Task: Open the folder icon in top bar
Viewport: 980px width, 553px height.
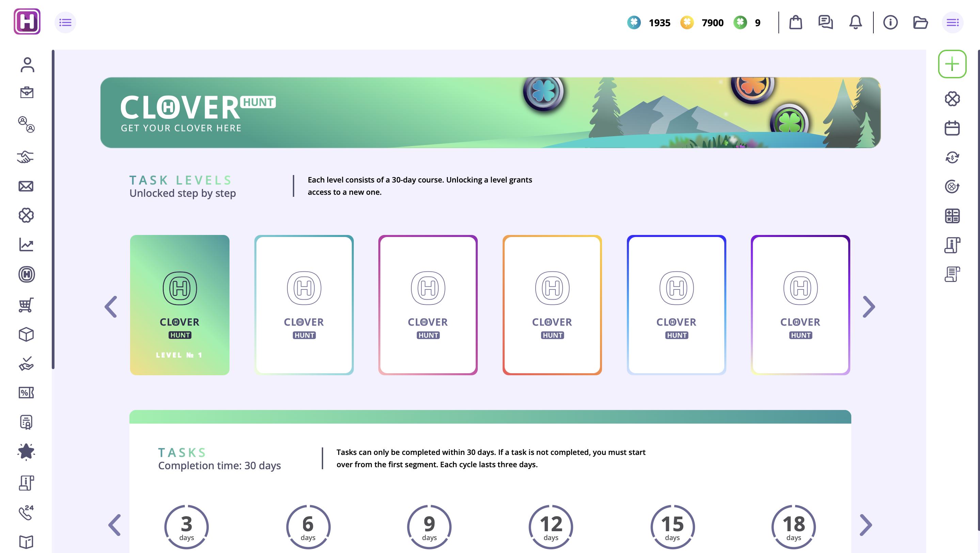Action: pos(920,22)
